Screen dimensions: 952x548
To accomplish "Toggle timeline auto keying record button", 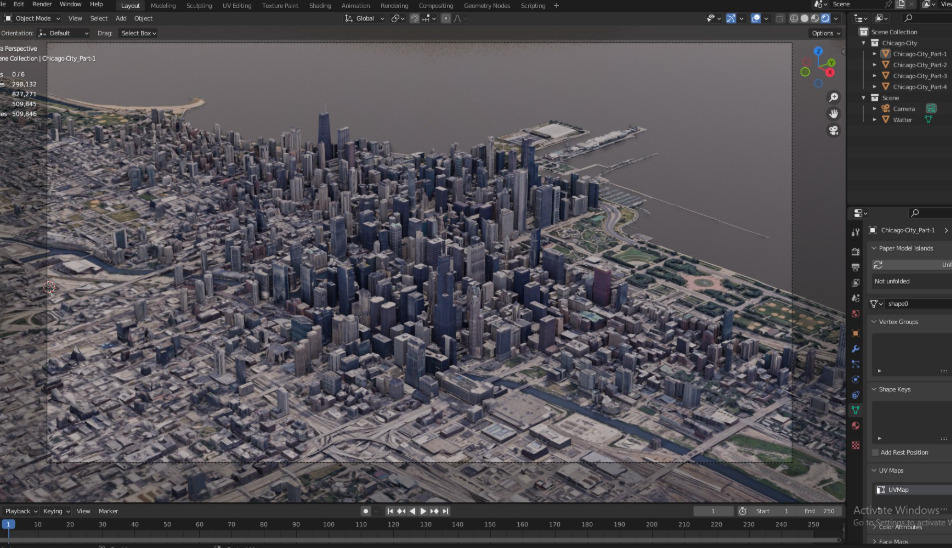I will coord(365,512).
